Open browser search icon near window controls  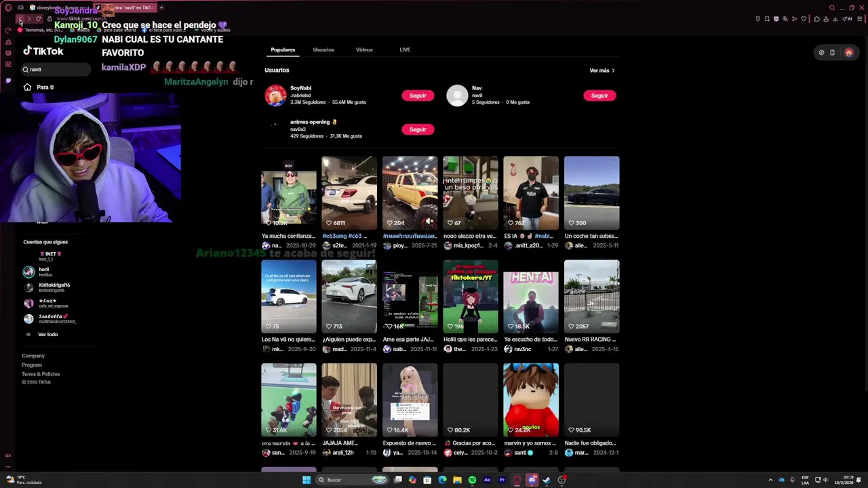[832, 7]
